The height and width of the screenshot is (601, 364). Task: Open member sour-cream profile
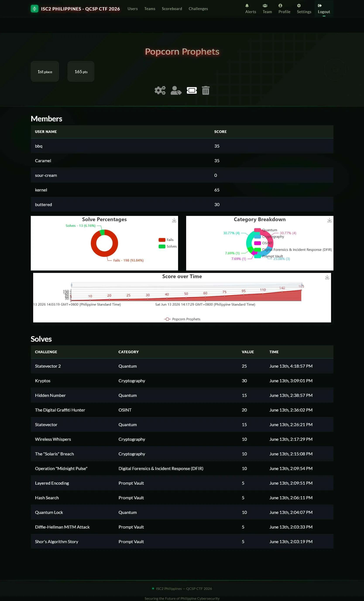pyautogui.click(x=46, y=175)
